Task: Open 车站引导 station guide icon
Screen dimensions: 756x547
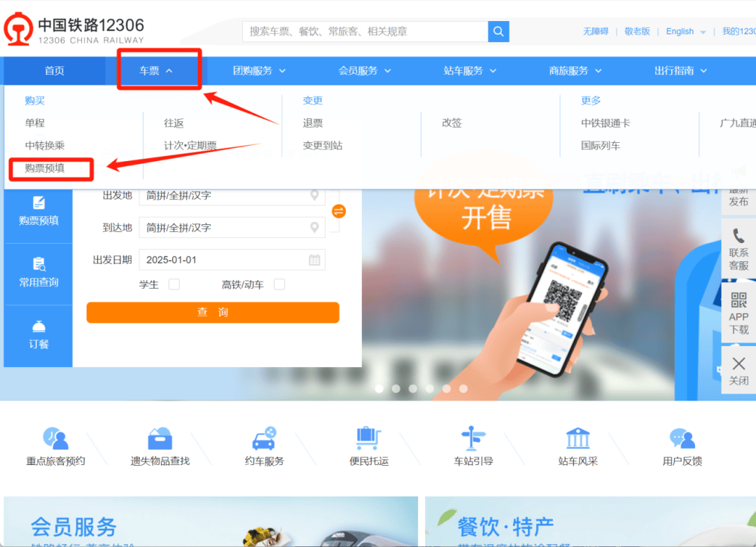Action: click(473, 439)
